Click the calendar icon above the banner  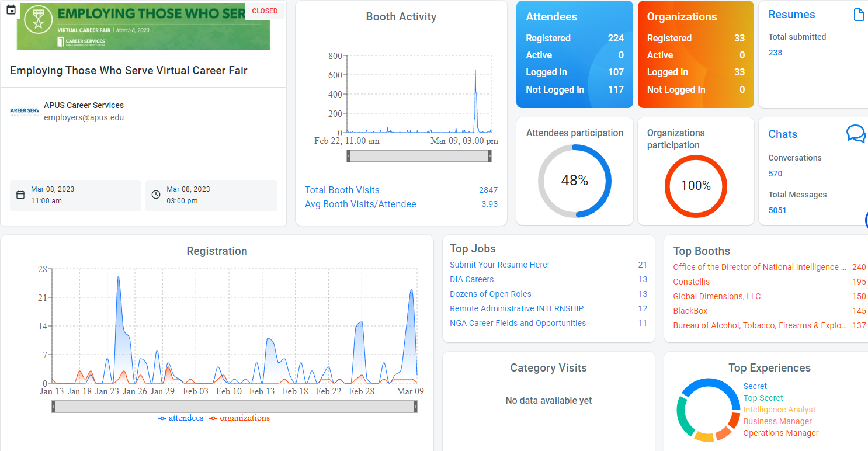point(11,9)
